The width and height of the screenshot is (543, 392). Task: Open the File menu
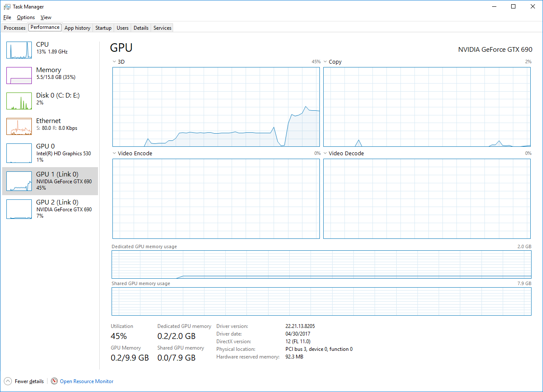(x=7, y=17)
